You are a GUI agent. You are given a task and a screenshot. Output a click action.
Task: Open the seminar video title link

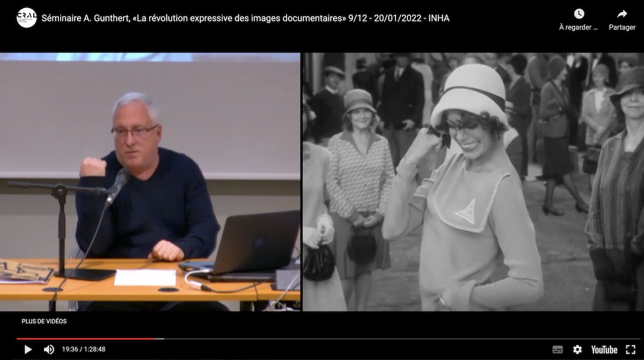click(x=245, y=18)
